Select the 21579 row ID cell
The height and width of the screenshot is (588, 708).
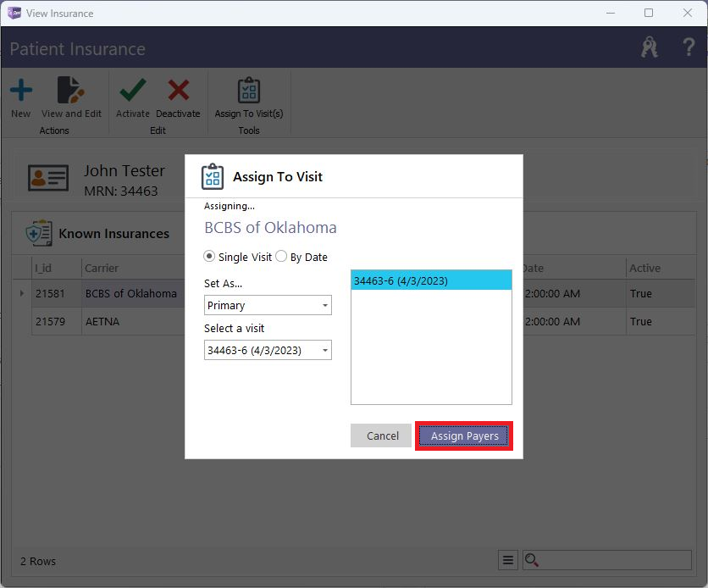coord(57,322)
